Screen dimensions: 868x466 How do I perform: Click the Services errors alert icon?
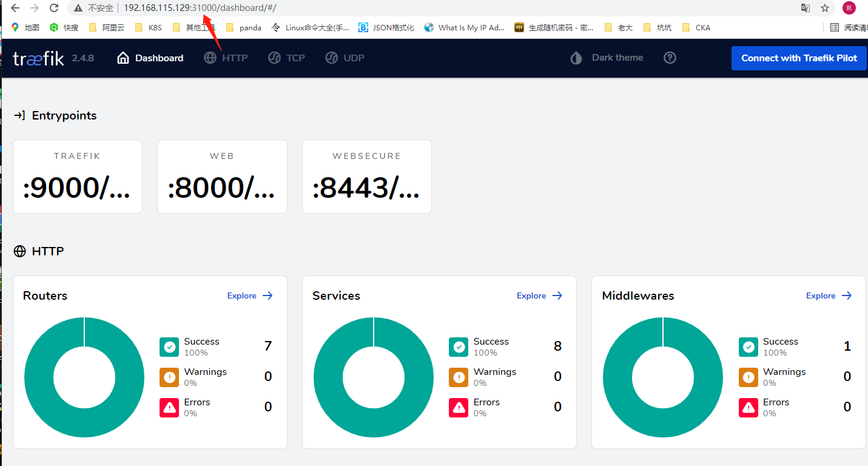click(x=458, y=407)
